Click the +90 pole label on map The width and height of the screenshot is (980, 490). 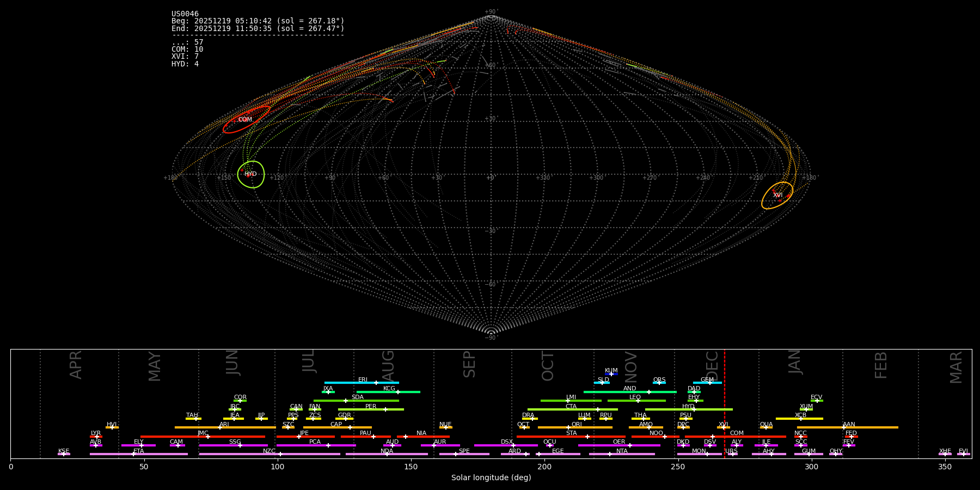click(x=491, y=12)
